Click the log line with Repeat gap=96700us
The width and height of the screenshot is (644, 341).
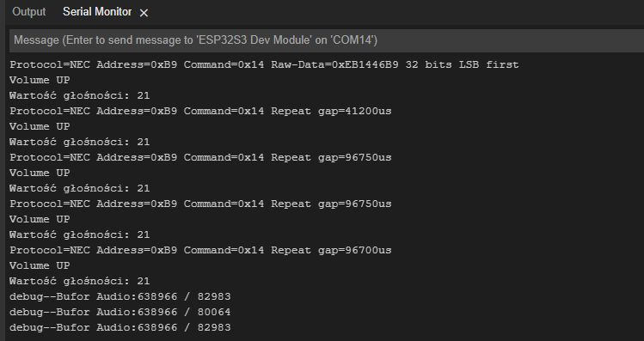(200, 250)
